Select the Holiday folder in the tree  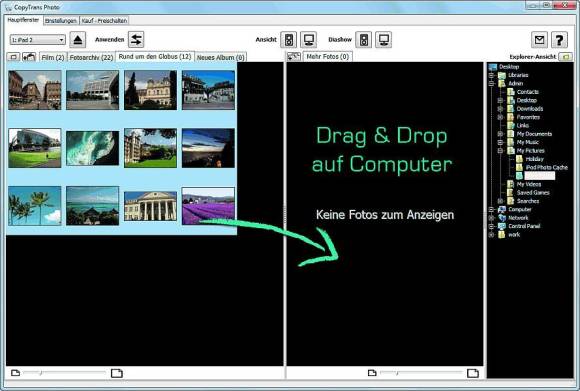pyautogui.click(x=535, y=159)
